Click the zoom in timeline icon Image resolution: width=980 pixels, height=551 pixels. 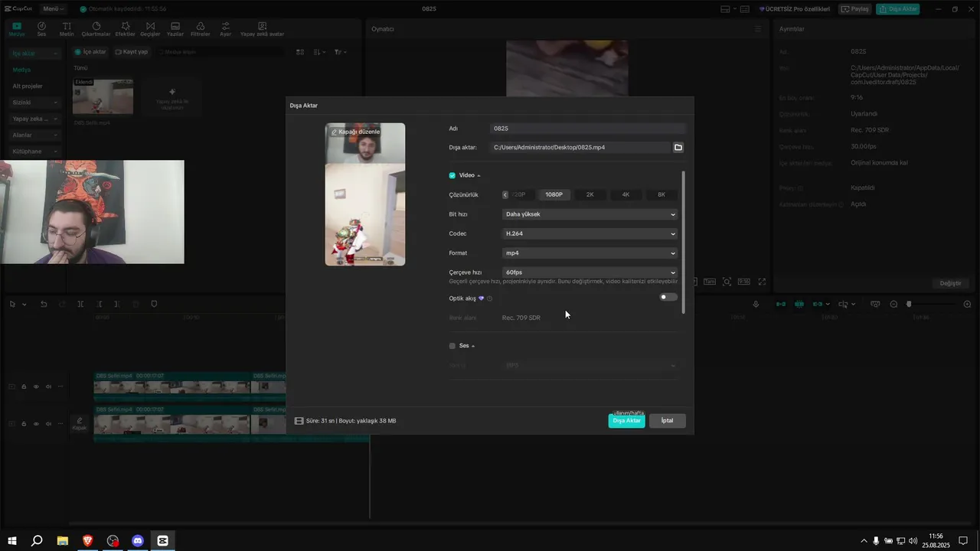[x=967, y=304]
